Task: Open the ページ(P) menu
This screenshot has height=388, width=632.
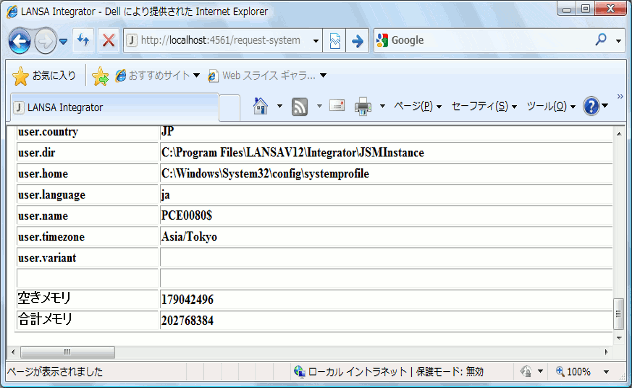Action: [418, 106]
